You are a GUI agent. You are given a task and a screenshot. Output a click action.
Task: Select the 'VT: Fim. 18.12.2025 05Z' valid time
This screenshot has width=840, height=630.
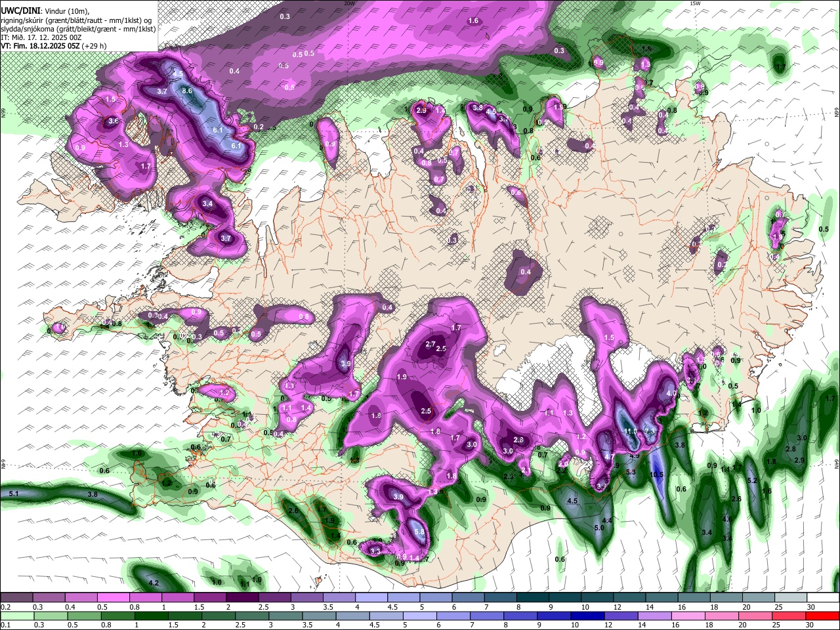[40, 47]
